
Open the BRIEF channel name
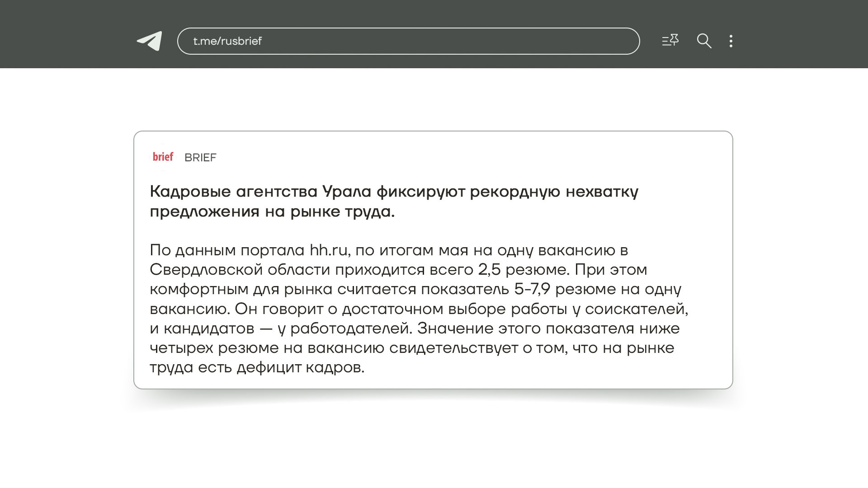point(200,158)
